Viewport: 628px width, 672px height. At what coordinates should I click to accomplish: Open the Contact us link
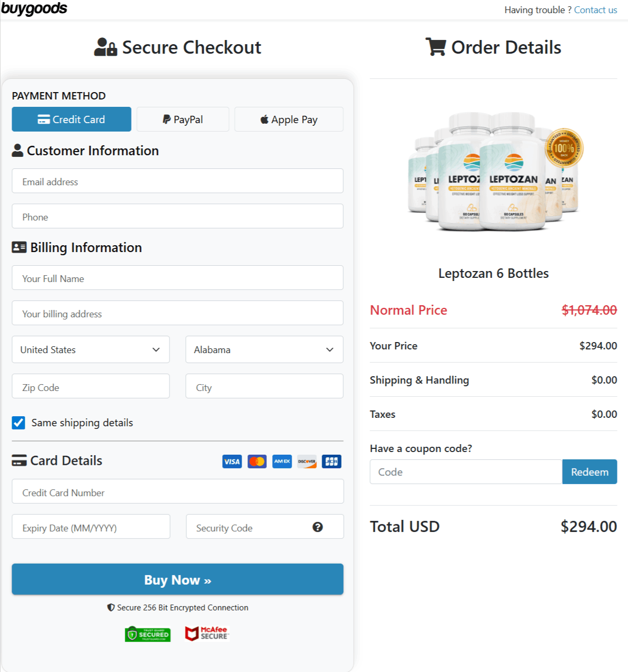tap(595, 9)
